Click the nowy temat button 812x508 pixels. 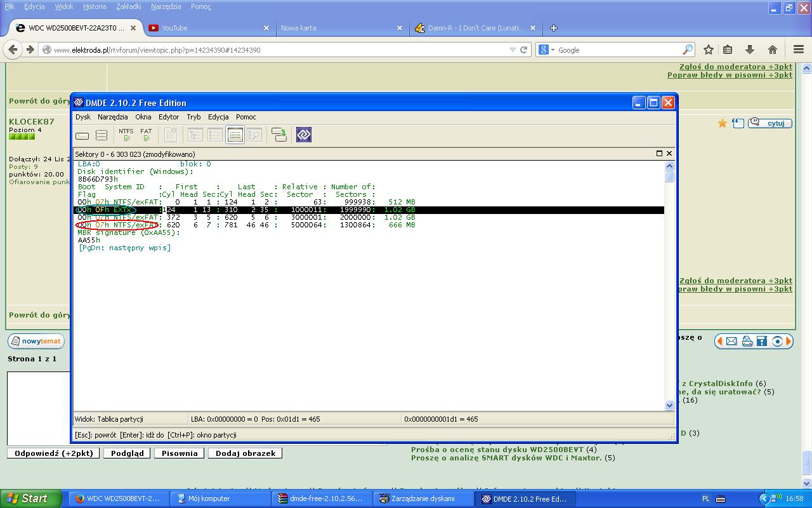36,341
